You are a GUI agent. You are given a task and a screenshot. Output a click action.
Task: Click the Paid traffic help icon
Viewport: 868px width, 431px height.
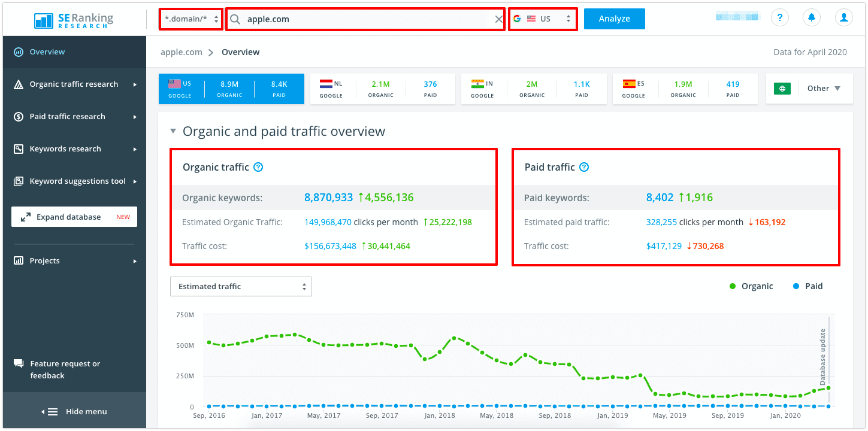click(584, 168)
